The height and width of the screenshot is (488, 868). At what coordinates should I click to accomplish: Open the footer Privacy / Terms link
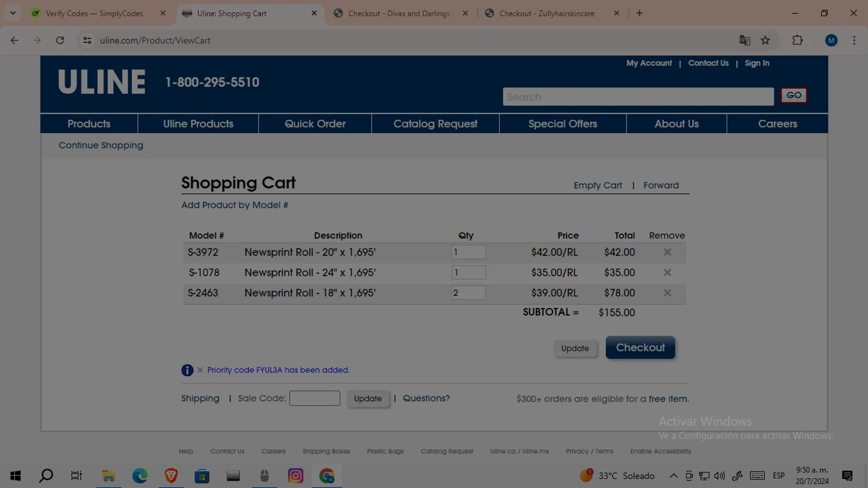pyautogui.click(x=590, y=452)
